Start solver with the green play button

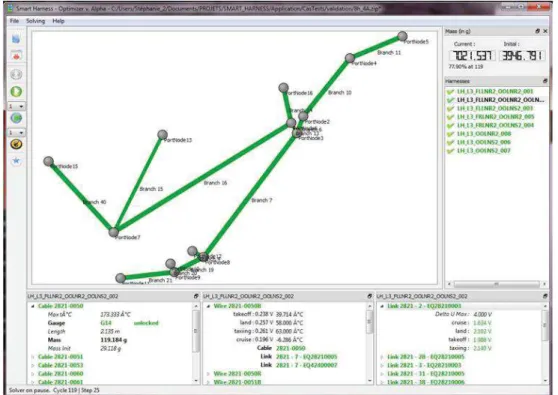pyautogui.click(x=16, y=91)
